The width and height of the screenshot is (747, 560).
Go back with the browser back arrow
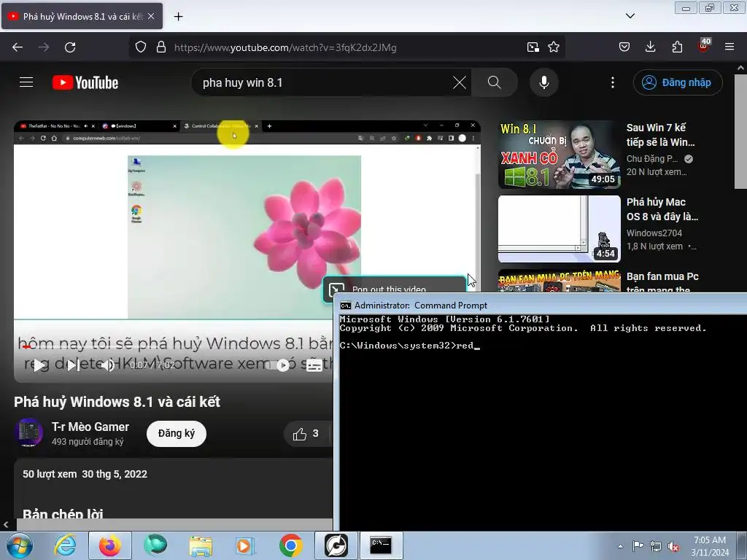[18, 47]
